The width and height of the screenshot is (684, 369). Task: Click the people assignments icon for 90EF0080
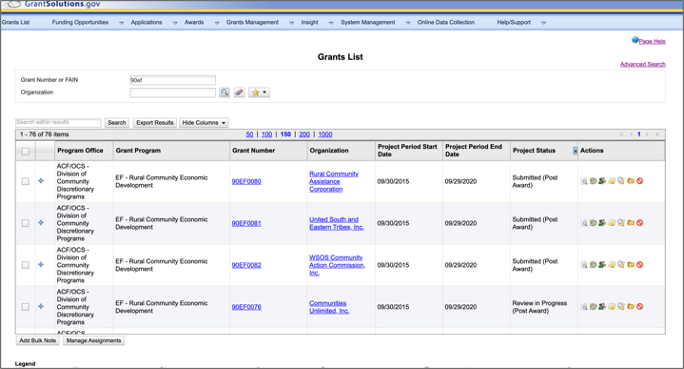[602, 181]
